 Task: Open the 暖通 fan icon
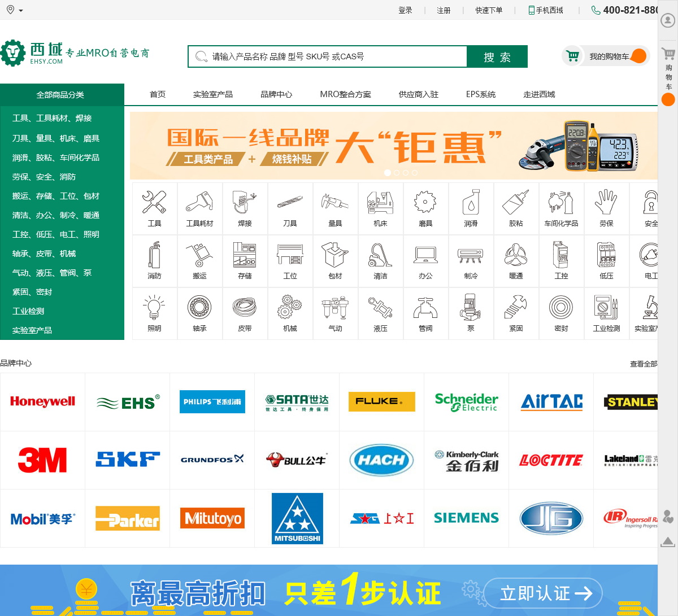click(x=516, y=255)
